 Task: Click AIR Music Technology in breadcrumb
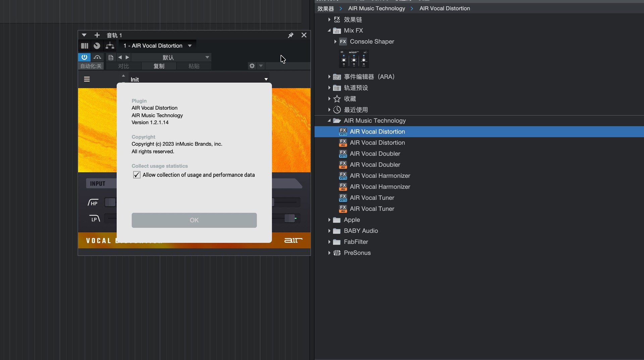click(x=376, y=8)
